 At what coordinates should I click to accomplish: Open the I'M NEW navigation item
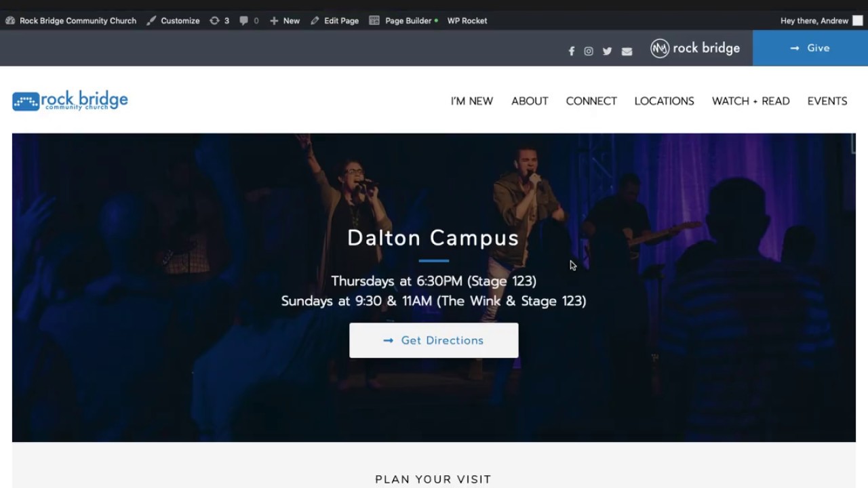point(471,101)
